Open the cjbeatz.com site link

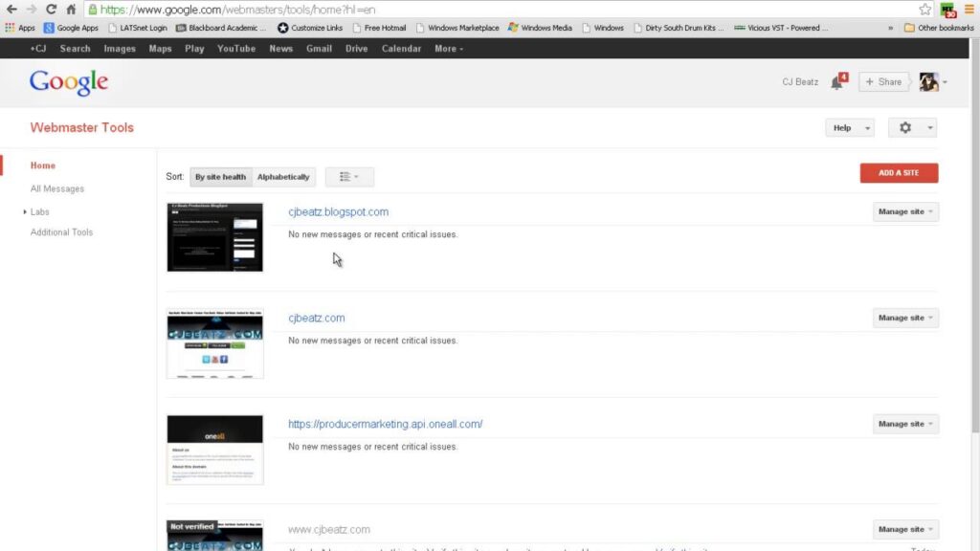(316, 318)
